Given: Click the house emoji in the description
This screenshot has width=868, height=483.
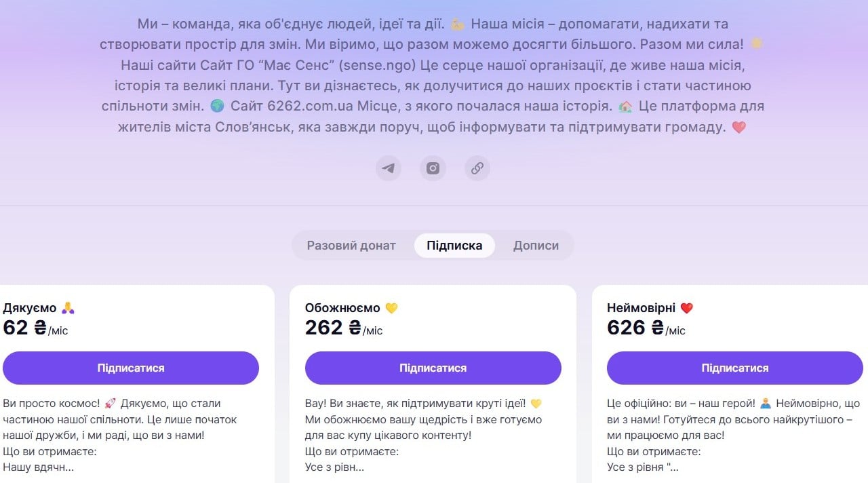Looking at the screenshot, I should click(625, 107).
